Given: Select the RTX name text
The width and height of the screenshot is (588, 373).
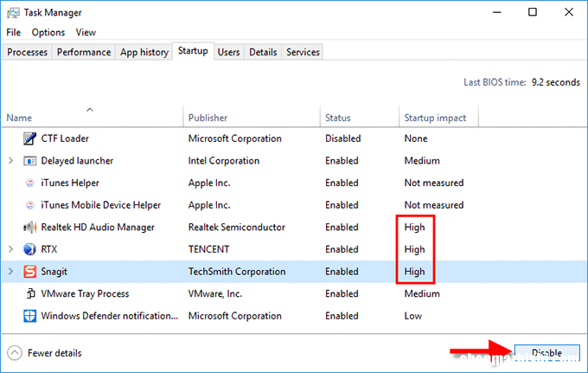Looking at the screenshot, I should tap(49, 249).
